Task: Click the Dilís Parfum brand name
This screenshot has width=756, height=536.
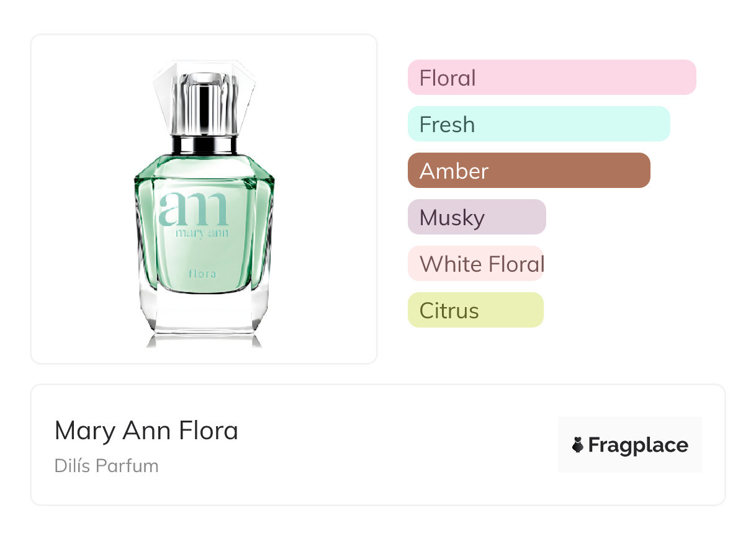Action: tap(107, 466)
